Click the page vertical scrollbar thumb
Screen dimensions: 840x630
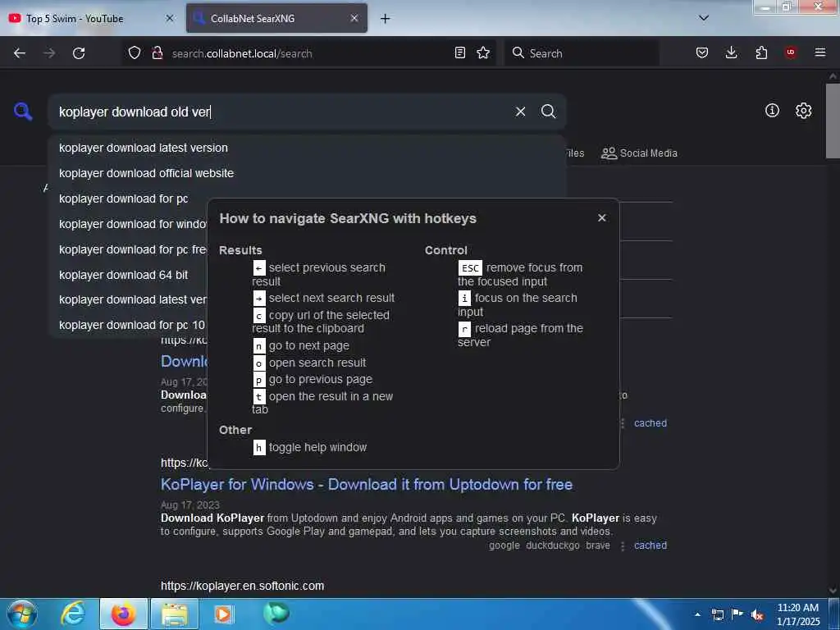[x=833, y=121]
